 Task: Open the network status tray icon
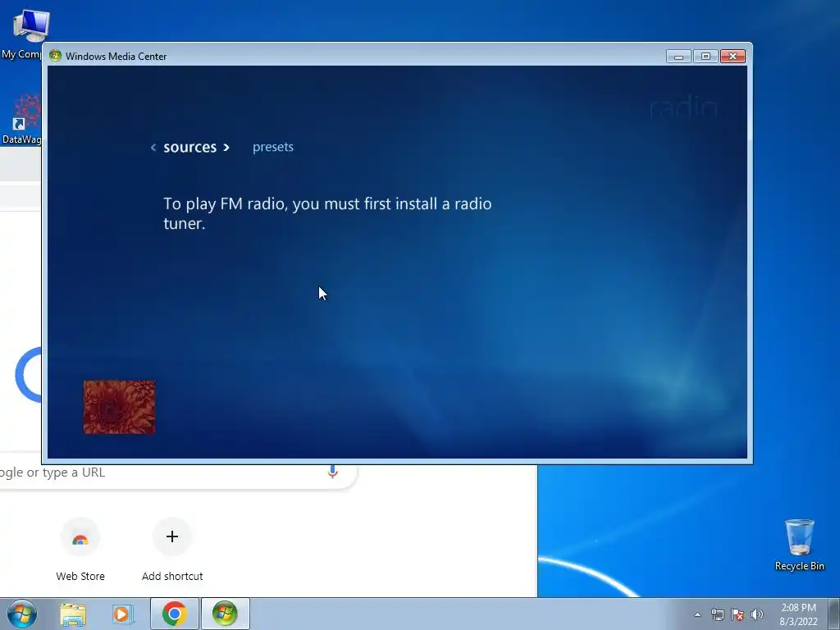click(x=717, y=614)
